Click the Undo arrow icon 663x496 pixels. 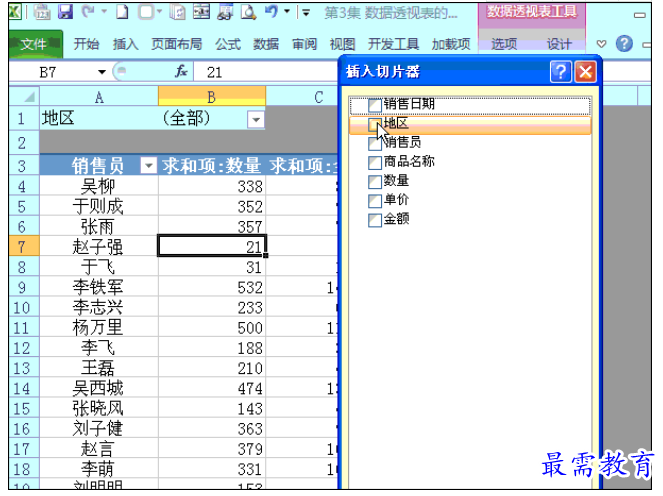coord(271,12)
